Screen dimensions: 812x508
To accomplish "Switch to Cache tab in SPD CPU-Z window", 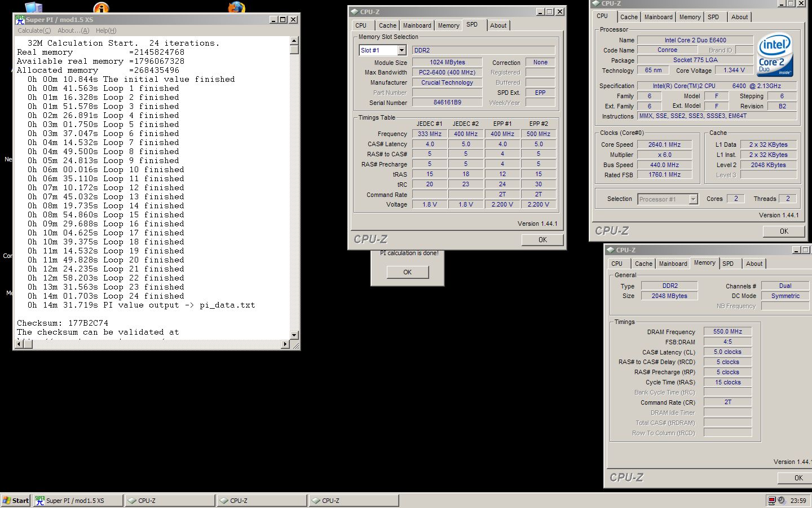I will click(387, 25).
